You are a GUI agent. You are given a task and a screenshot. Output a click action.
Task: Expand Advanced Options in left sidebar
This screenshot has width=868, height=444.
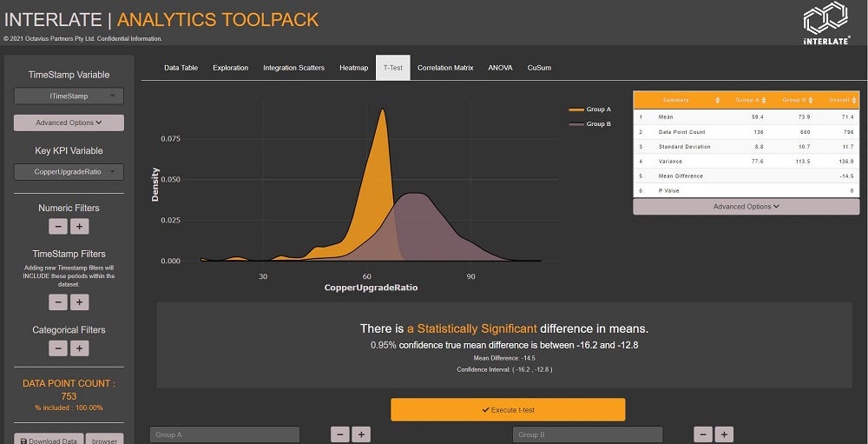click(69, 123)
